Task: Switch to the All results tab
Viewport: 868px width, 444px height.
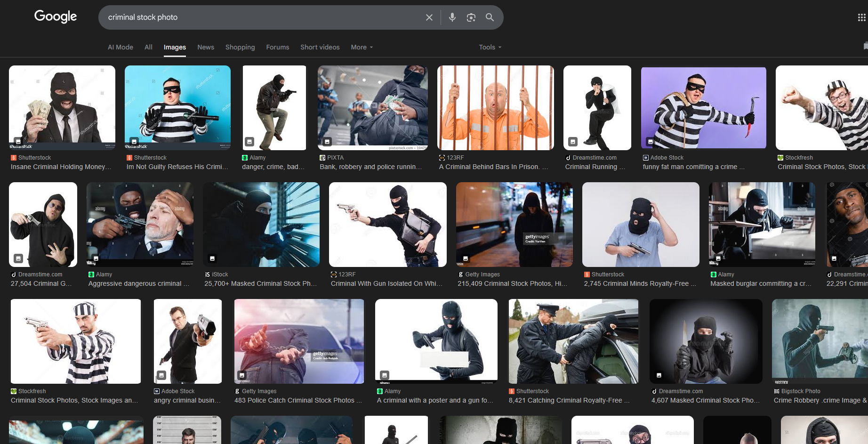Action: point(148,47)
